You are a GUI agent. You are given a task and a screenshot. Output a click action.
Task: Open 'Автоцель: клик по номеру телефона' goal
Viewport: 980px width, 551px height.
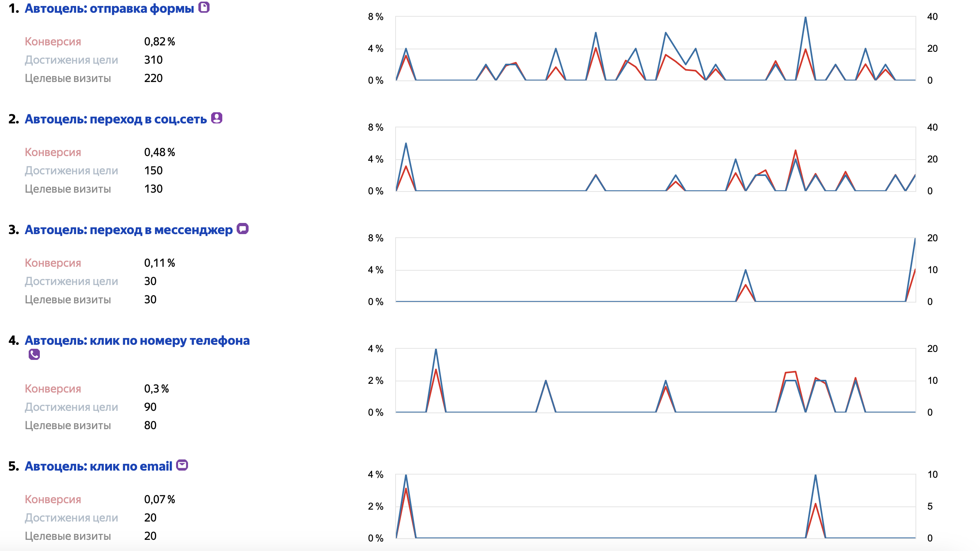(x=137, y=341)
